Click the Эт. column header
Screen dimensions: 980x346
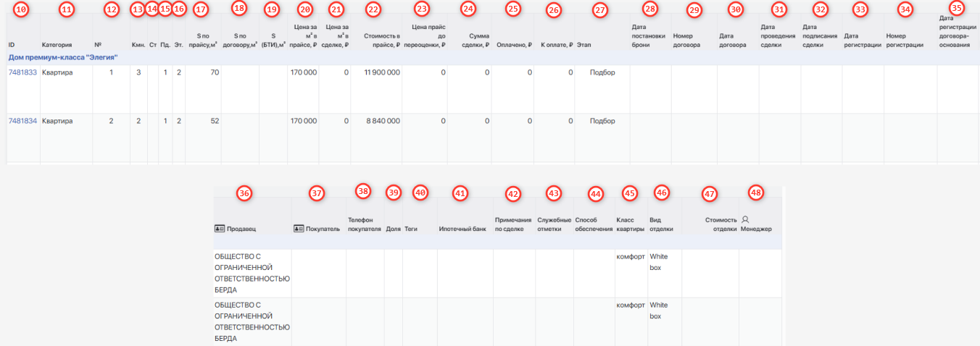[x=179, y=45]
